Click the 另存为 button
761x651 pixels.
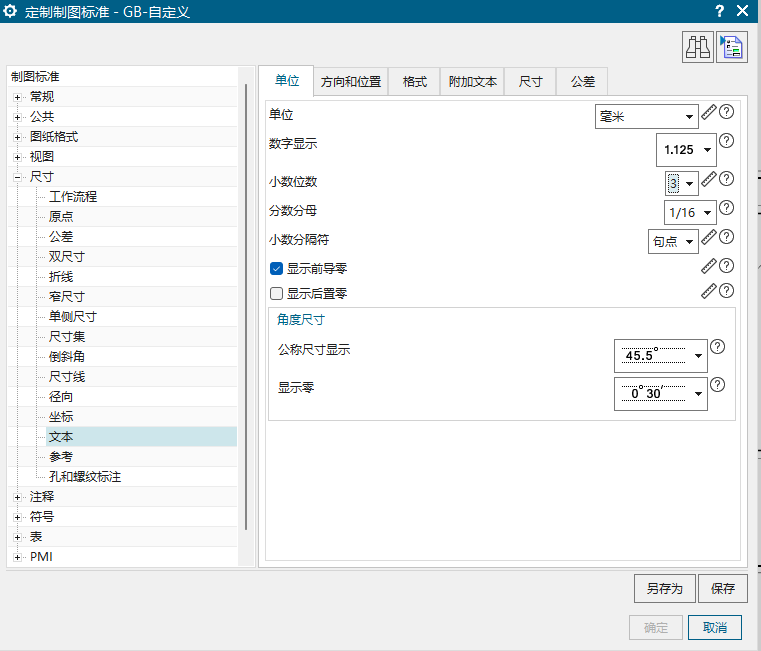(664, 588)
